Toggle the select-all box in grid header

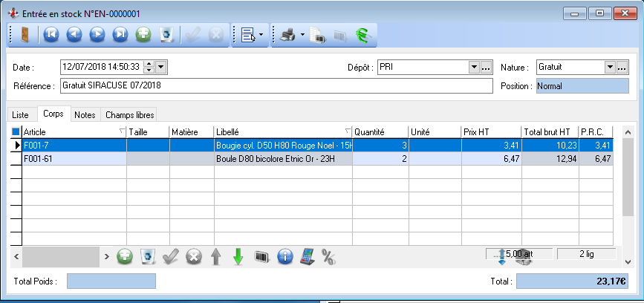[x=16, y=131]
